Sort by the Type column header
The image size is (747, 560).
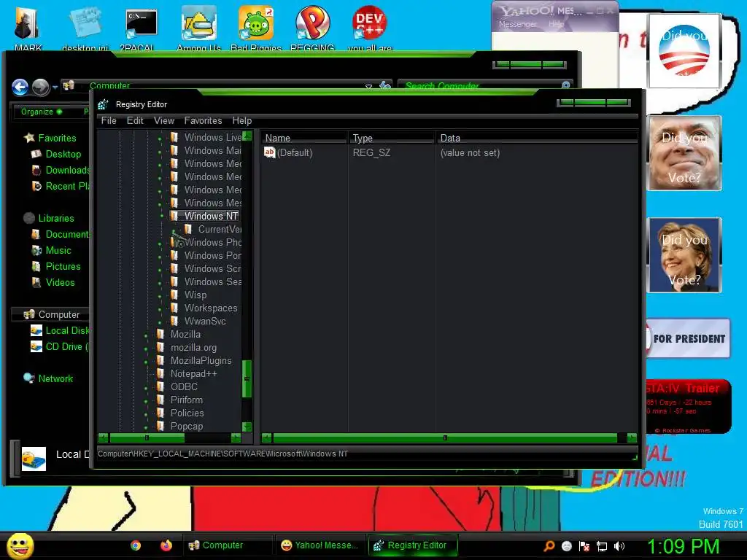pos(392,138)
